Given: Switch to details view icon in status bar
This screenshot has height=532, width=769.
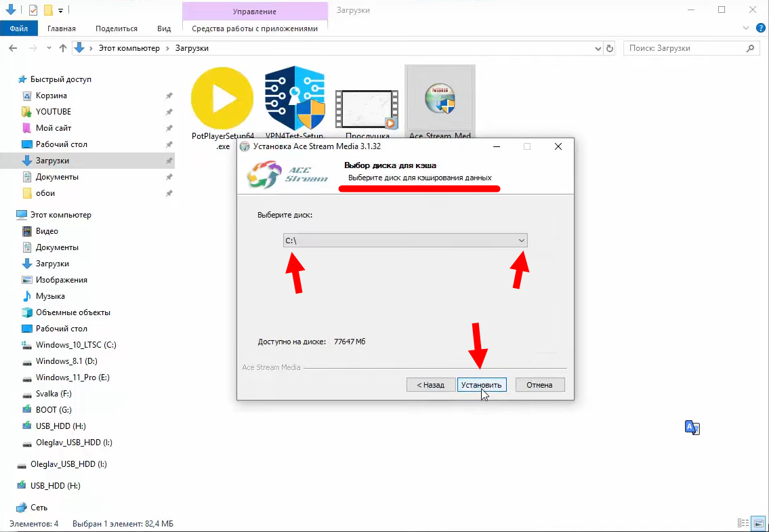Looking at the screenshot, I should (743, 524).
